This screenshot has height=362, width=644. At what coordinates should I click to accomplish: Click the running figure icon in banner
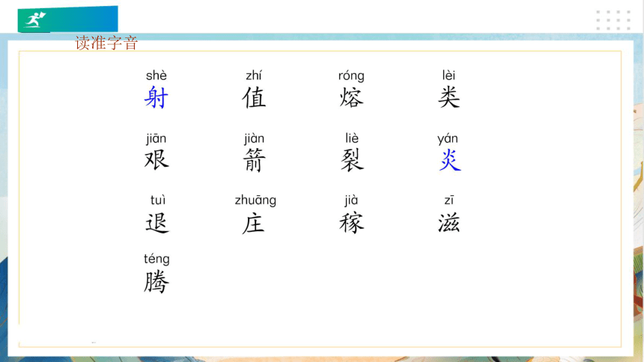coord(35,19)
